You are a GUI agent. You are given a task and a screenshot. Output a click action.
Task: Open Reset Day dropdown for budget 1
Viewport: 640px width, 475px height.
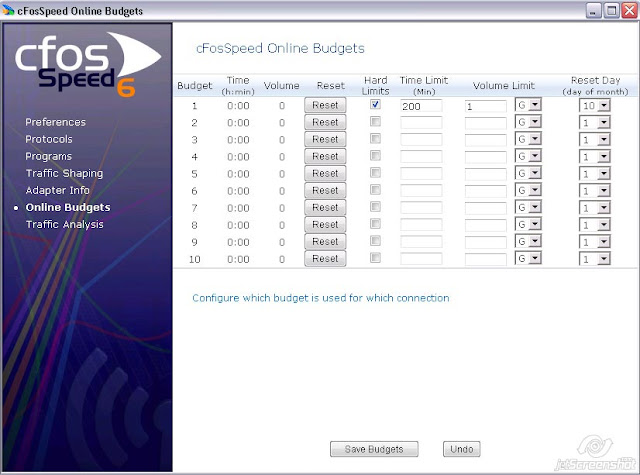coord(595,106)
